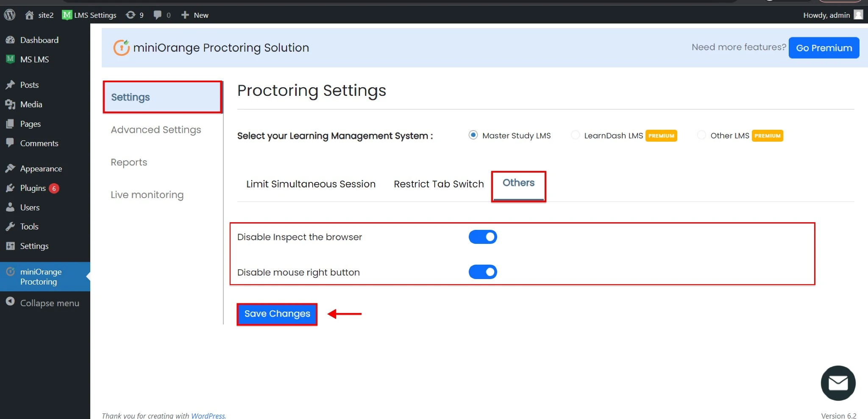Switch to the Restrict Tab Switch tab

pyautogui.click(x=439, y=184)
